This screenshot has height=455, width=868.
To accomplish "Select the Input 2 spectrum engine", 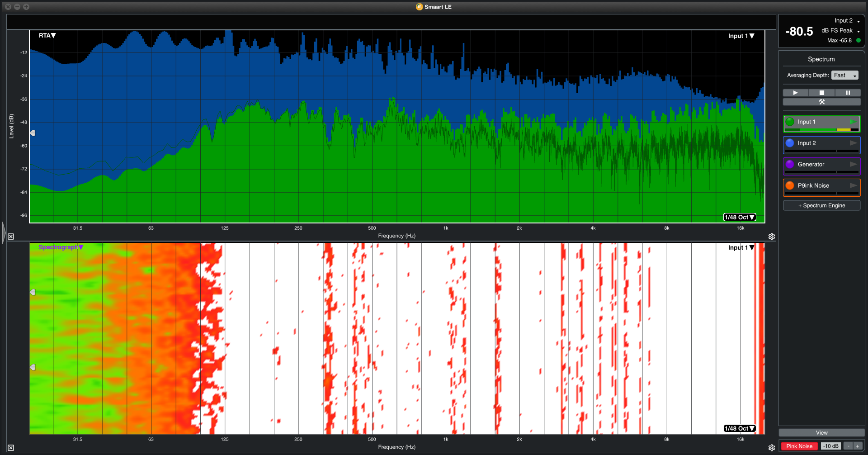I will [x=822, y=145].
